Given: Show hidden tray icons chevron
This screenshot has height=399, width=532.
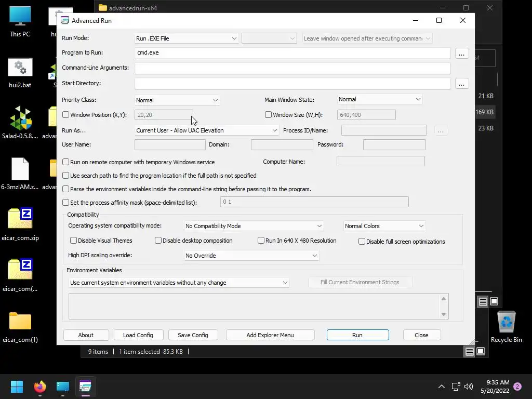Looking at the screenshot, I should 442,387.
